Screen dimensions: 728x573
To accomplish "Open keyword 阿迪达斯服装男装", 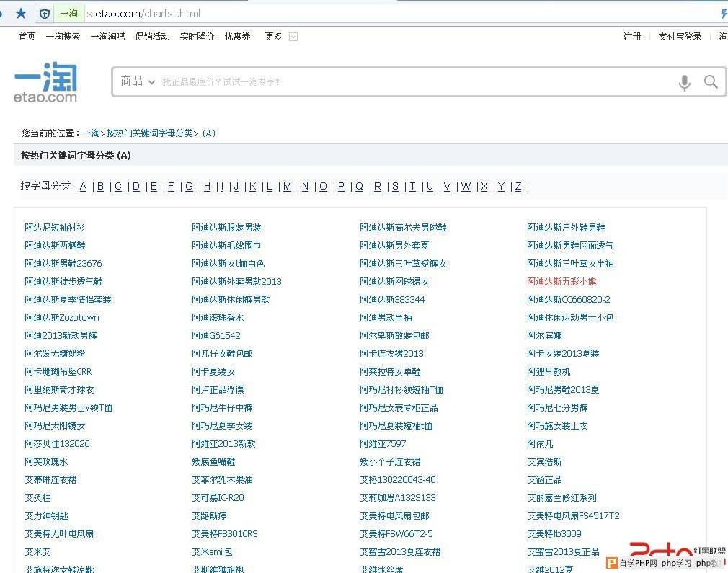I will [226, 228].
